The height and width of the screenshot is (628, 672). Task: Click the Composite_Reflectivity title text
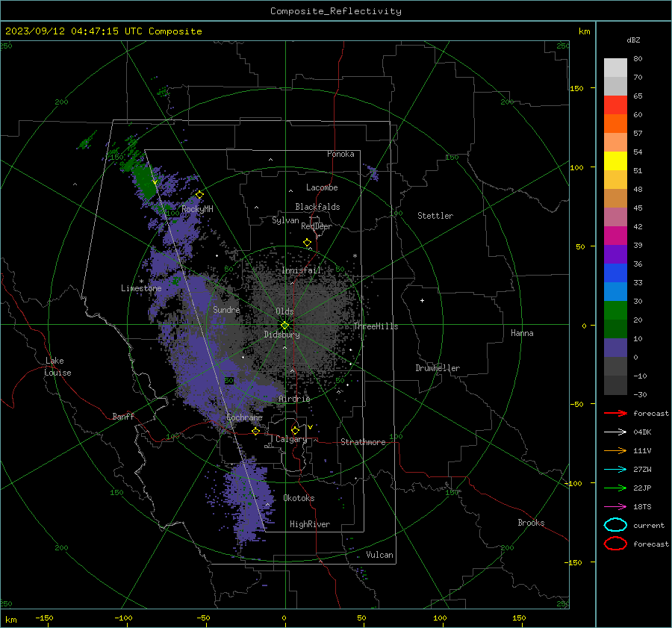[336, 11]
